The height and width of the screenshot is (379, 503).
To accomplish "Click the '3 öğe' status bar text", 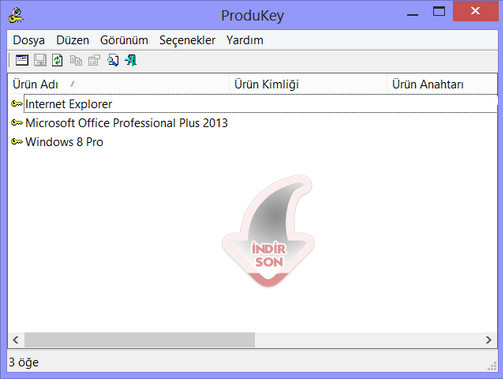I will coord(24,362).
